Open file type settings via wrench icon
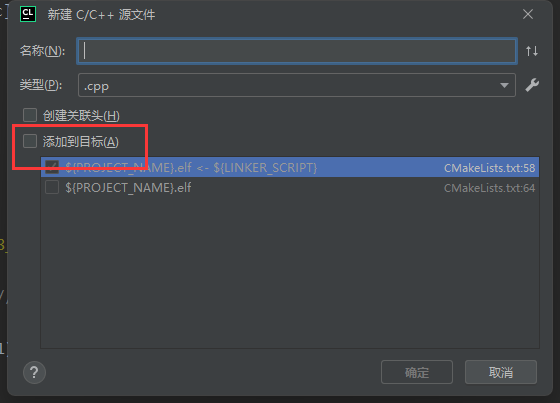The image size is (560, 403). pyautogui.click(x=532, y=85)
